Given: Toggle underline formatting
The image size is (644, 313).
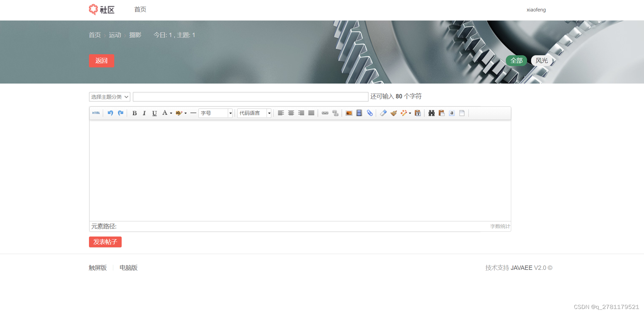Looking at the screenshot, I should click(x=154, y=113).
